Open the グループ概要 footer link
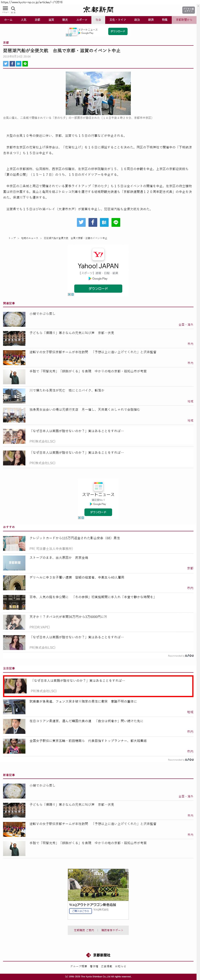This screenshot has width=200, height=980. (x=79, y=966)
